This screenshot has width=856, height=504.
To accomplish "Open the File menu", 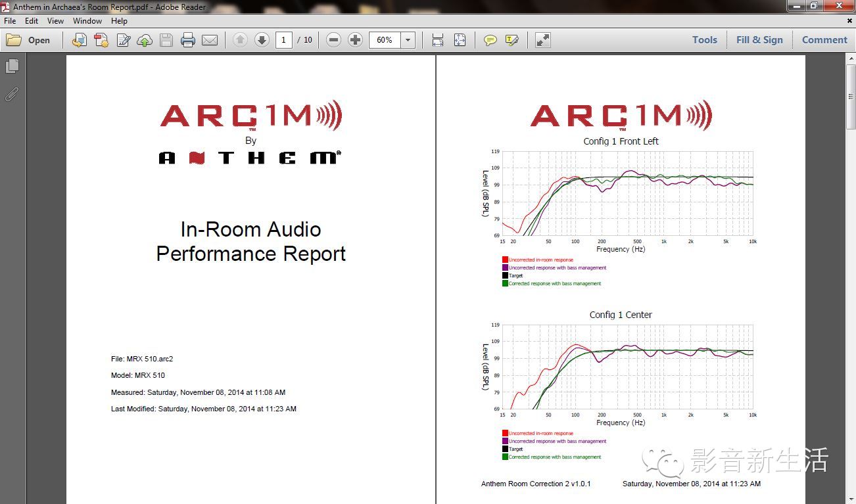I will pyautogui.click(x=10, y=21).
